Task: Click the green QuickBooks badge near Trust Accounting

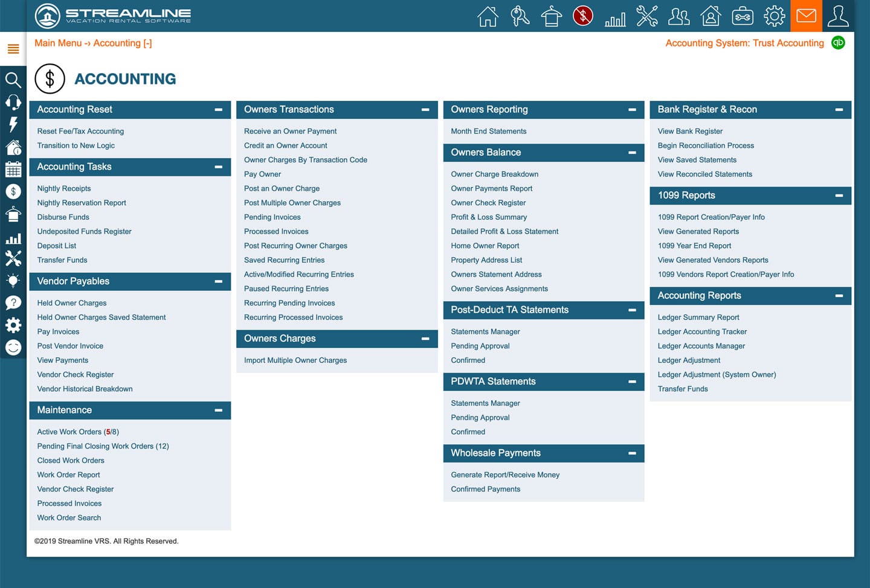Action: tap(838, 43)
